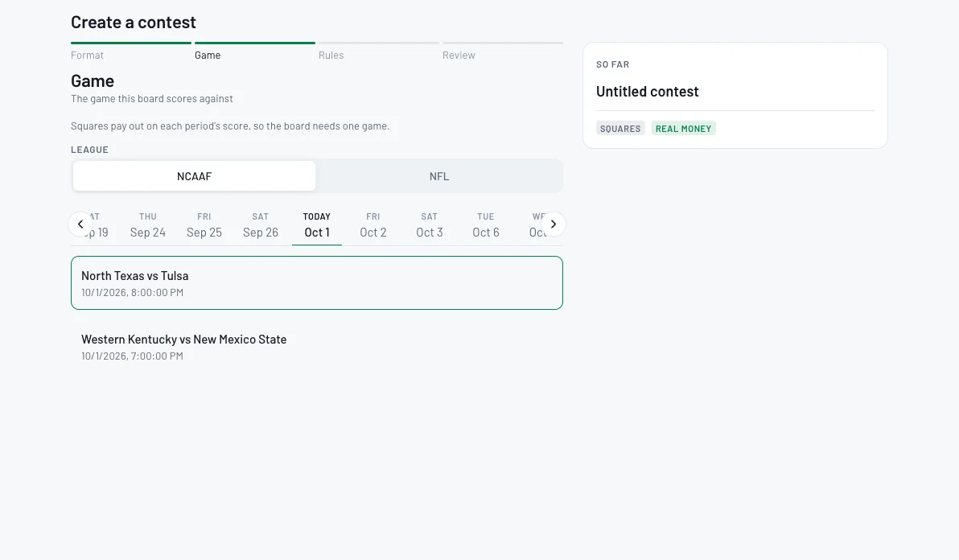
Task: Pick the Thu Sep 24 date
Action: [x=148, y=225]
